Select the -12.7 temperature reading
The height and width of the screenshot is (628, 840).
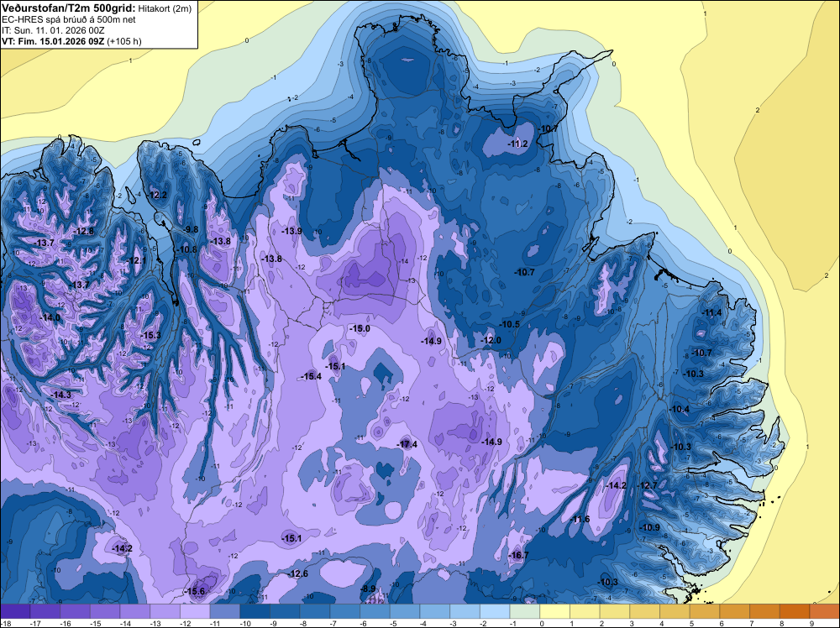647,485
